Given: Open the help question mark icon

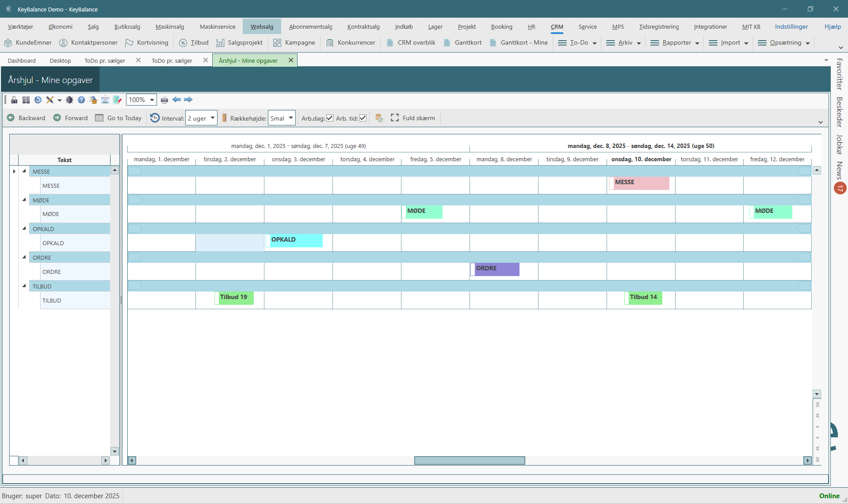Looking at the screenshot, I should pyautogui.click(x=81, y=100).
